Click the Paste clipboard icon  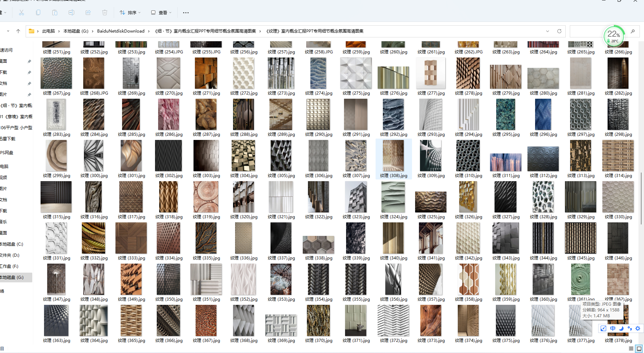(55, 12)
